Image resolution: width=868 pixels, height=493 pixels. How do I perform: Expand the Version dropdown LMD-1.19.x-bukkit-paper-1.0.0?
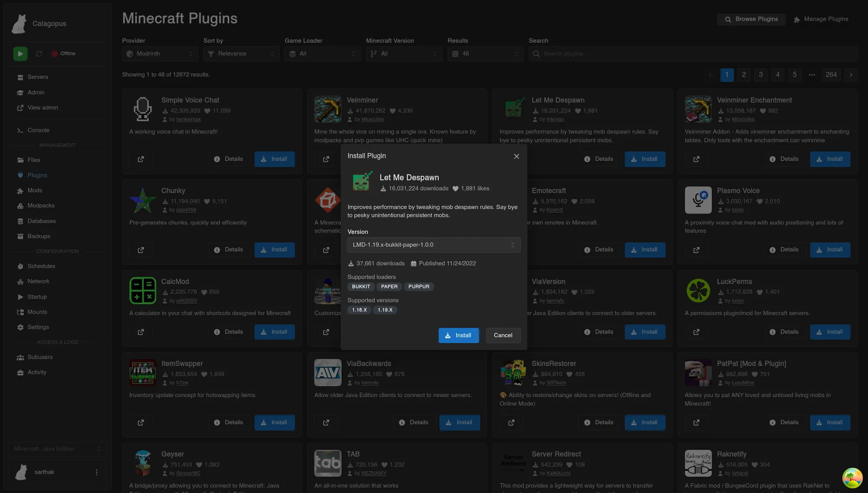tap(434, 245)
